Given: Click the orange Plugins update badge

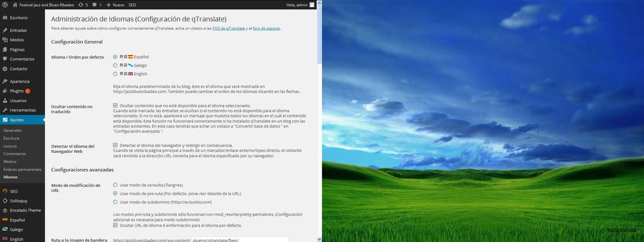Looking at the screenshot, I should (28, 91).
